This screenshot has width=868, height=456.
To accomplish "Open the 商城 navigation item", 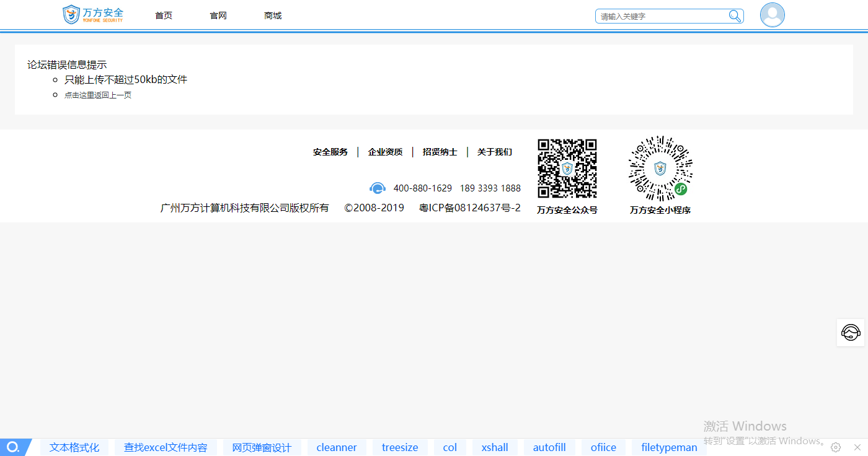I will tap(273, 15).
